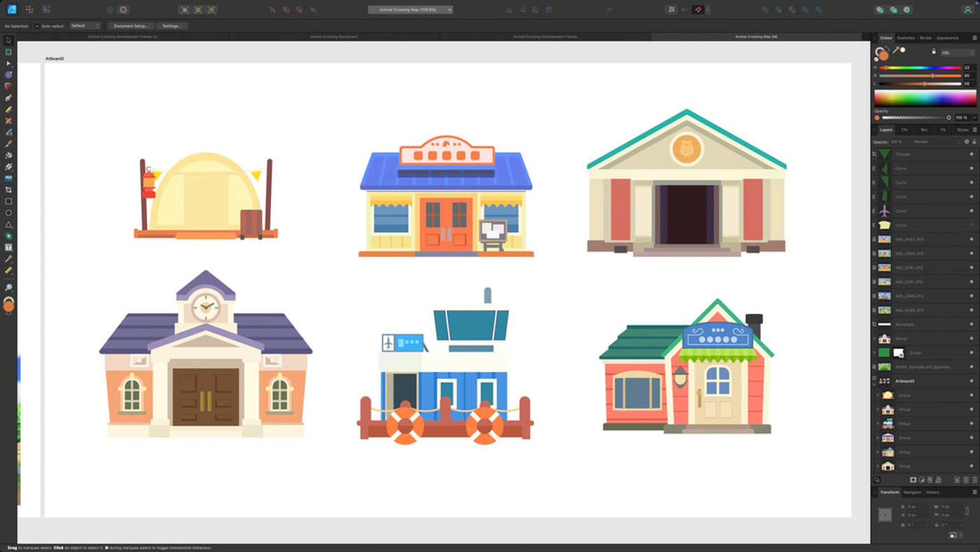Hide the Triangle layer
980x552 pixels.
pyautogui.click(x=971, y=154)
